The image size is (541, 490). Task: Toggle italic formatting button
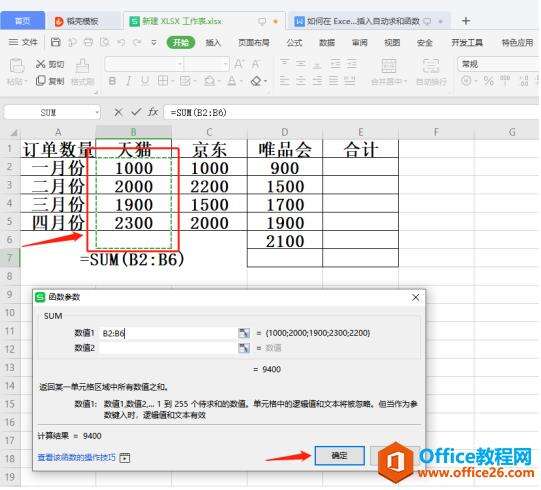pyautogui.click(x=128, y=81)
